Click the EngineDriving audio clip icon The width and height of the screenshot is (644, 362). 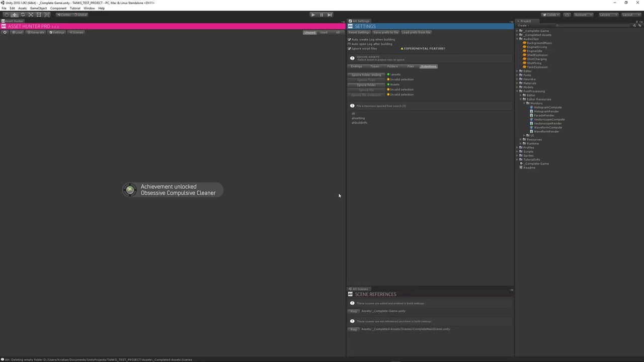point(524,47)
